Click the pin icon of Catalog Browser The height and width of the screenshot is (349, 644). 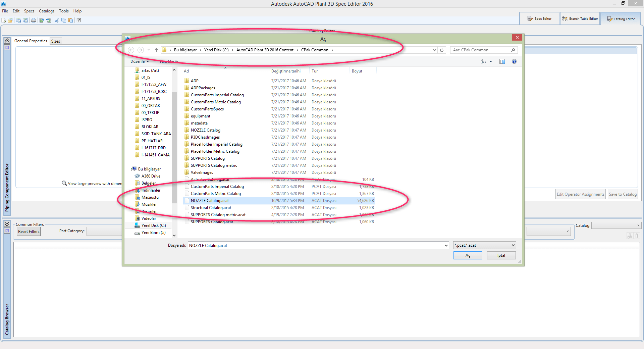point(7,231)
